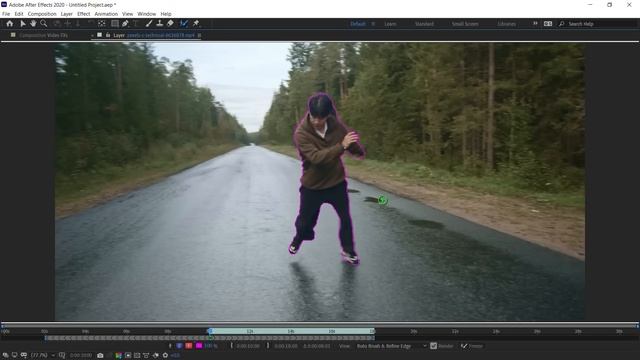
Task: Switch to the Layer viewer tab
Action: pos(153,36)
